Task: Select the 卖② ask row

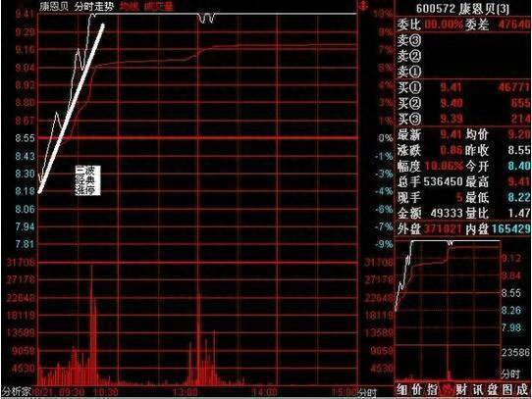Action: coord(462,56)
